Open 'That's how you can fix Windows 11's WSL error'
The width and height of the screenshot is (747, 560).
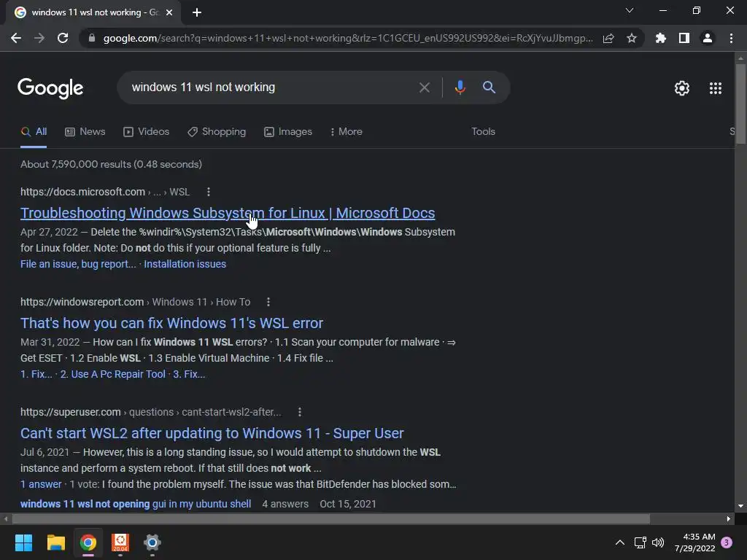coord(171,323)
